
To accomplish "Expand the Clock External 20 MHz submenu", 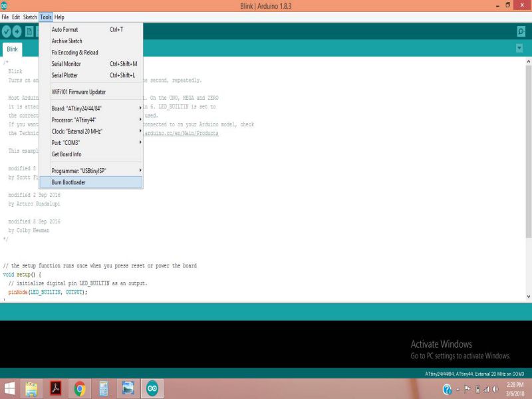I will pos(91,131).
